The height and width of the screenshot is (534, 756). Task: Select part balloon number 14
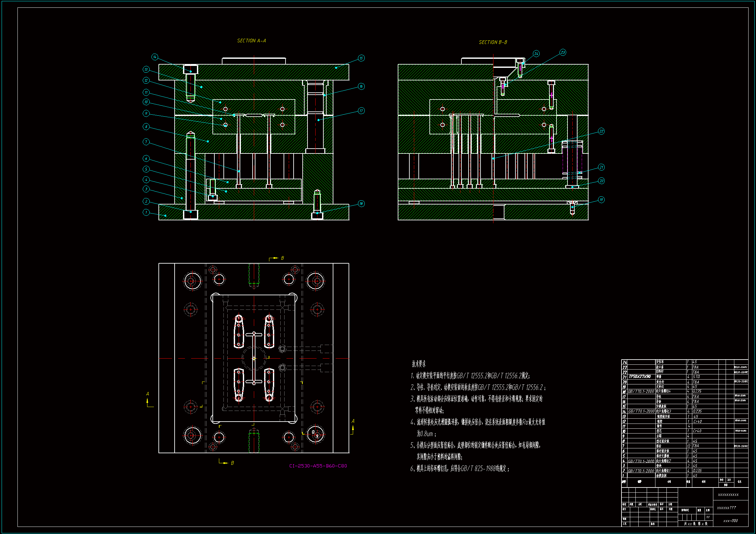tap(155, 57)
